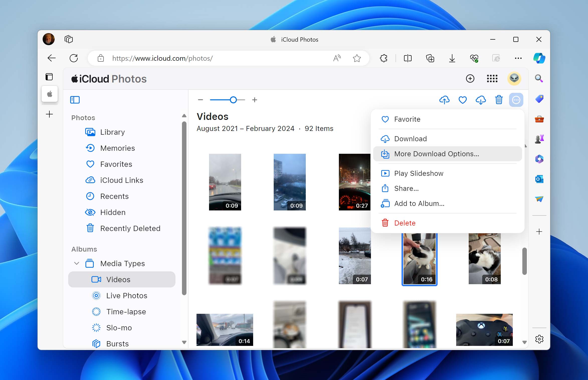The height and width of the screenshot is (380, 588).
Task: Click the Read aloud icon in address bar
Action: [337, 58]
